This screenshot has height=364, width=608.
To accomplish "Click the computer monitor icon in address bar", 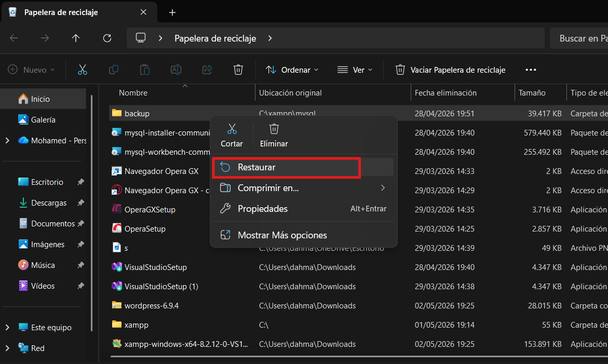I will [x=140, y=38].
